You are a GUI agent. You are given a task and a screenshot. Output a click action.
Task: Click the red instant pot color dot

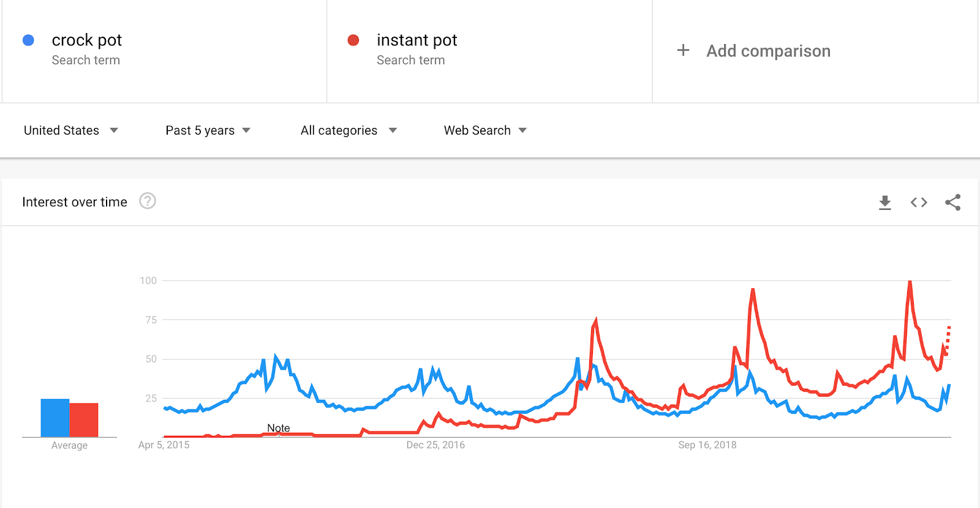pos(353,40)
